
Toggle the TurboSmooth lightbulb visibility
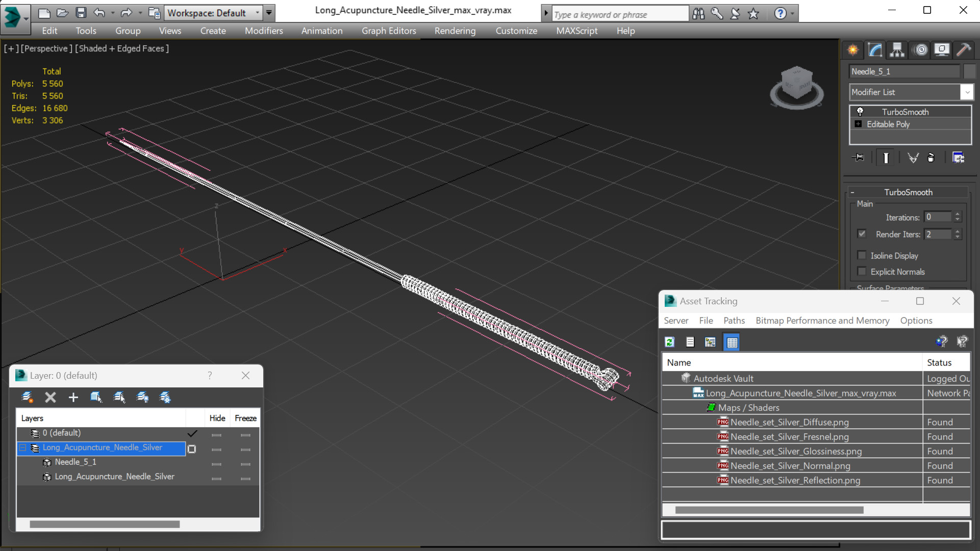point(860,111)
